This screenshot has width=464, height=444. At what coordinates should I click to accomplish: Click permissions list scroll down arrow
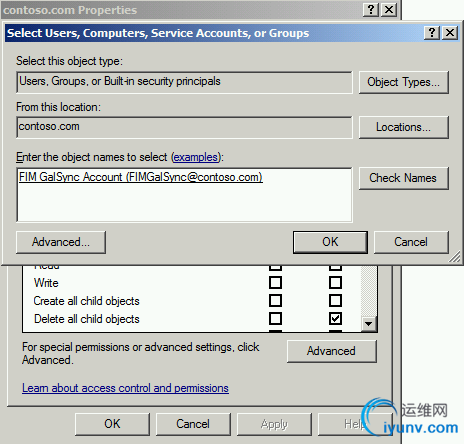coord(369,324)
